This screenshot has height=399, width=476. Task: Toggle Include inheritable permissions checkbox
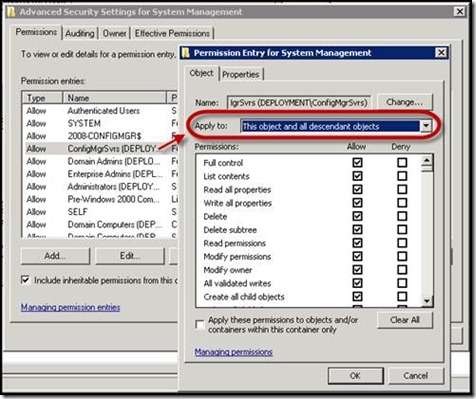(25, 280)
